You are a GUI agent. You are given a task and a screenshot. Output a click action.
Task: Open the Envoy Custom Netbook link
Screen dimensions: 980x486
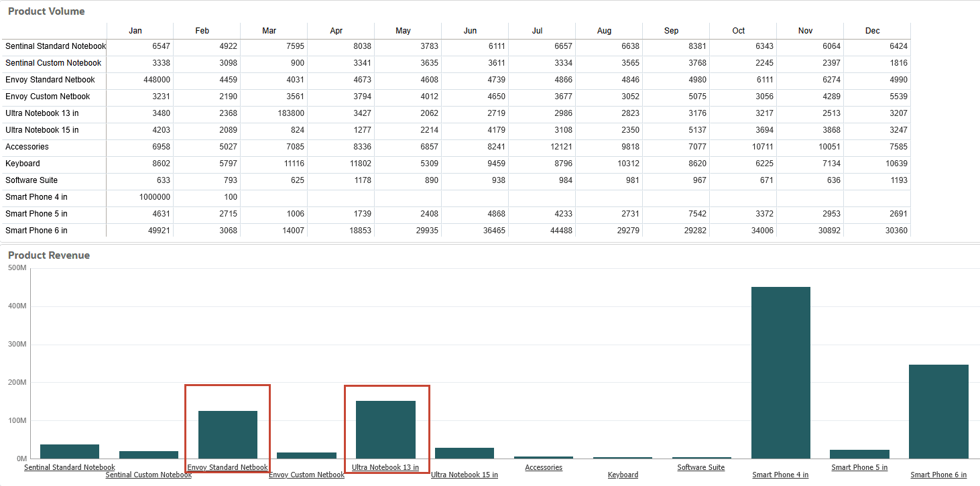point(306,475)
